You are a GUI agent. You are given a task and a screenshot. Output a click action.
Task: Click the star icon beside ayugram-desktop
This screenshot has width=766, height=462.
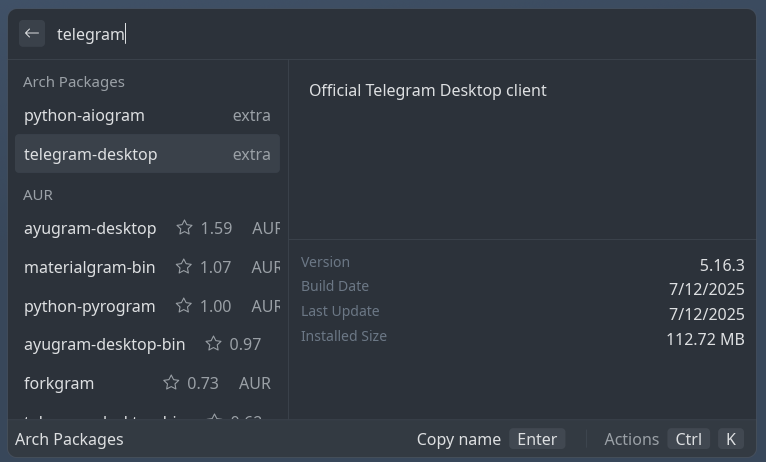click(184, 228)
